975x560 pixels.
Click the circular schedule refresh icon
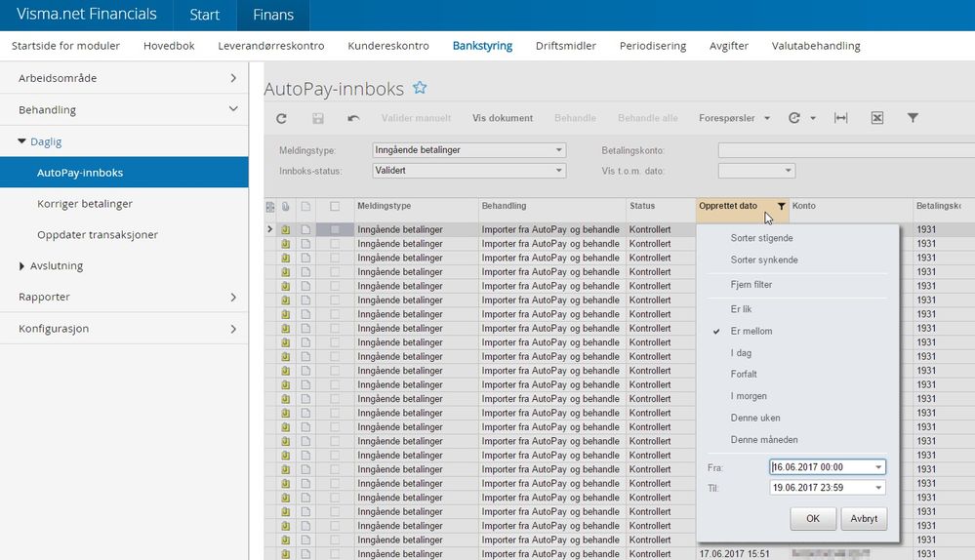(x=794, y=118)
